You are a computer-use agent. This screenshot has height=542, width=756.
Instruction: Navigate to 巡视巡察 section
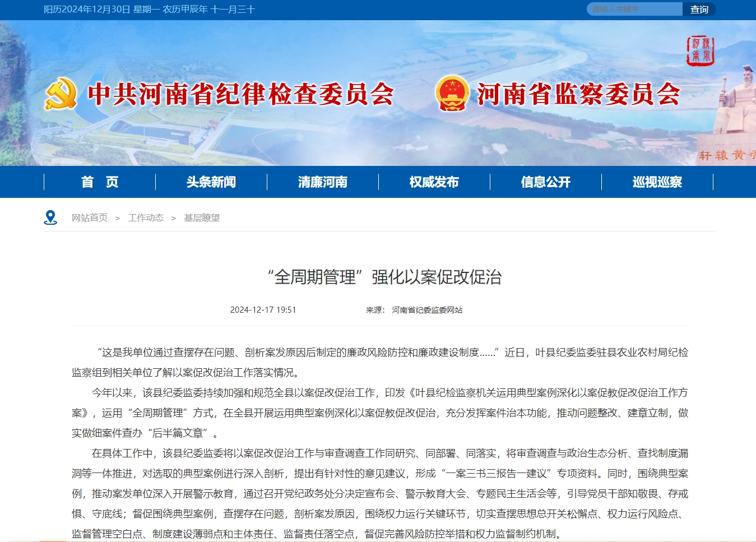pyautogui.click(x=657, y=182)
